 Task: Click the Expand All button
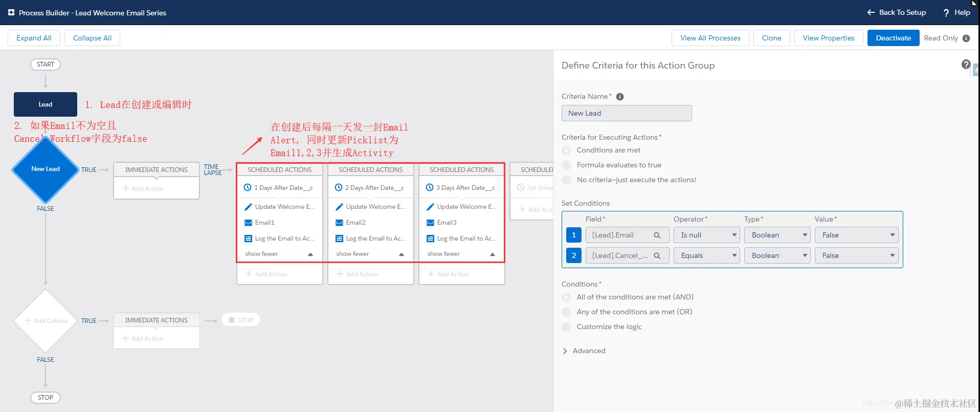[x=34, y=38]
